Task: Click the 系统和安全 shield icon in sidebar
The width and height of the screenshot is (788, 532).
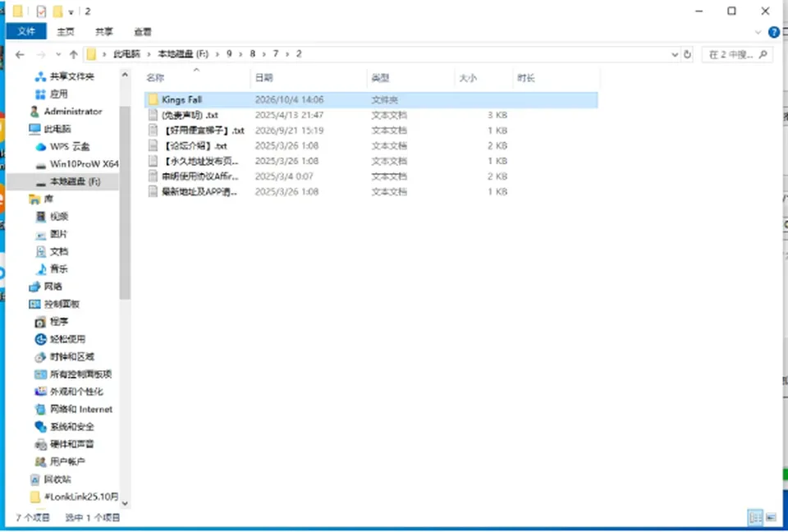Action: [x=41, y=427]
